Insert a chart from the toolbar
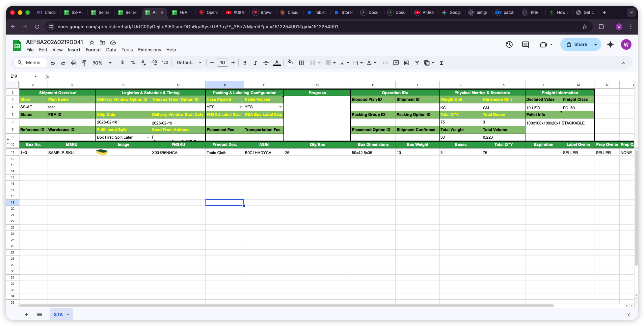644x326 pixels. [407, 63]
